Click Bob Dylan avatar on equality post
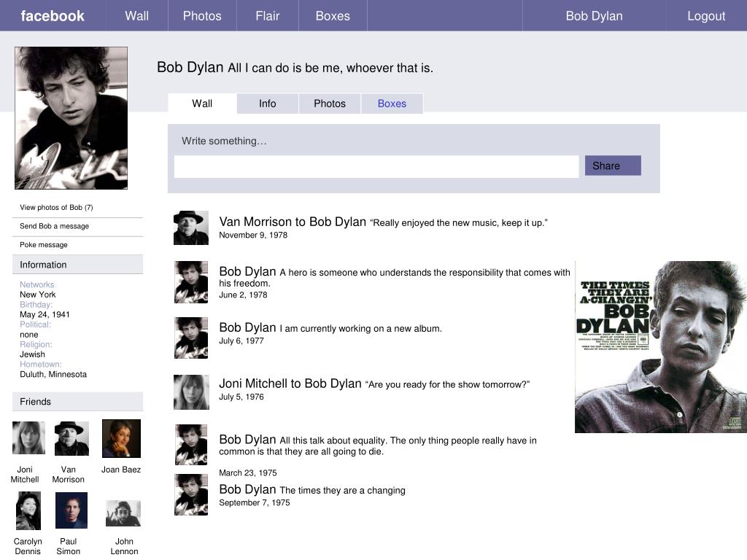 (x=191, y=445)
